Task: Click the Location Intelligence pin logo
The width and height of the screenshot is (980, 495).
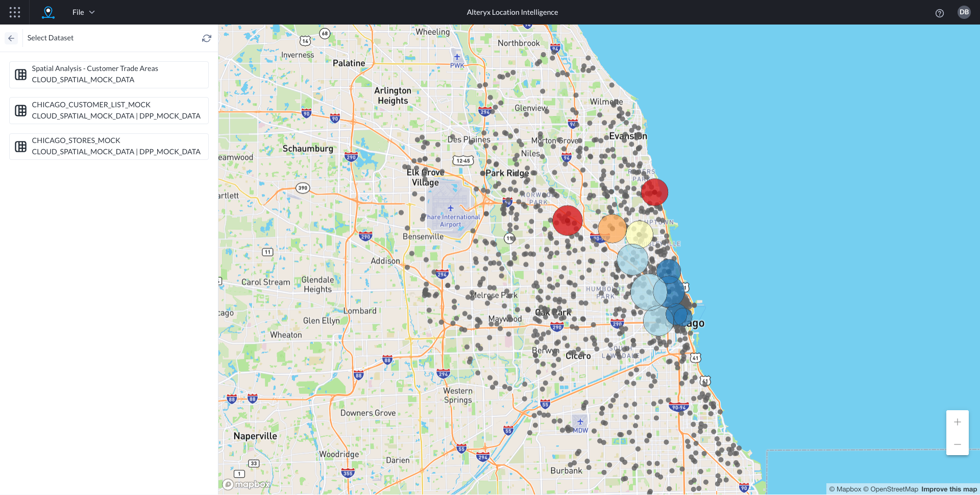Action: [48, 12]
